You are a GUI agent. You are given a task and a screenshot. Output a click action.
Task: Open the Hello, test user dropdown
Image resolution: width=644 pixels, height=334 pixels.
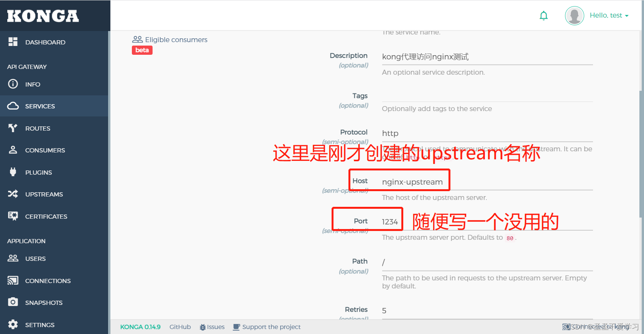coord(609,15)
